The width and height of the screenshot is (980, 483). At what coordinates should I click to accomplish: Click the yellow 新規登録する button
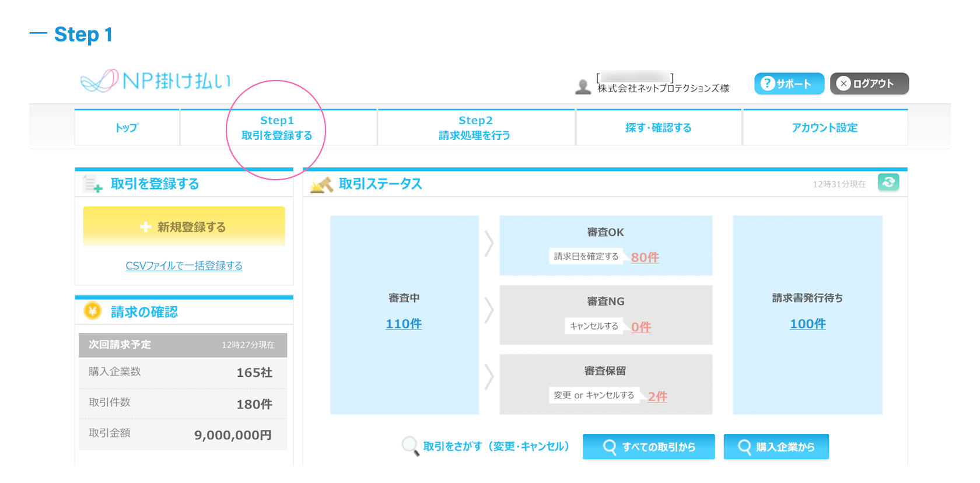[x=184, y=226]
